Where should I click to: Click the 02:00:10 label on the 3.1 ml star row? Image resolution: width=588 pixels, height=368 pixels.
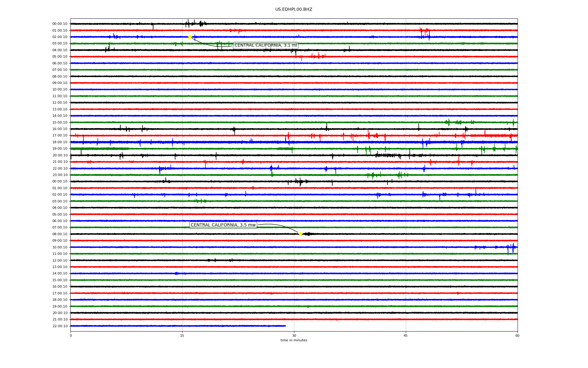click(60, 37)
